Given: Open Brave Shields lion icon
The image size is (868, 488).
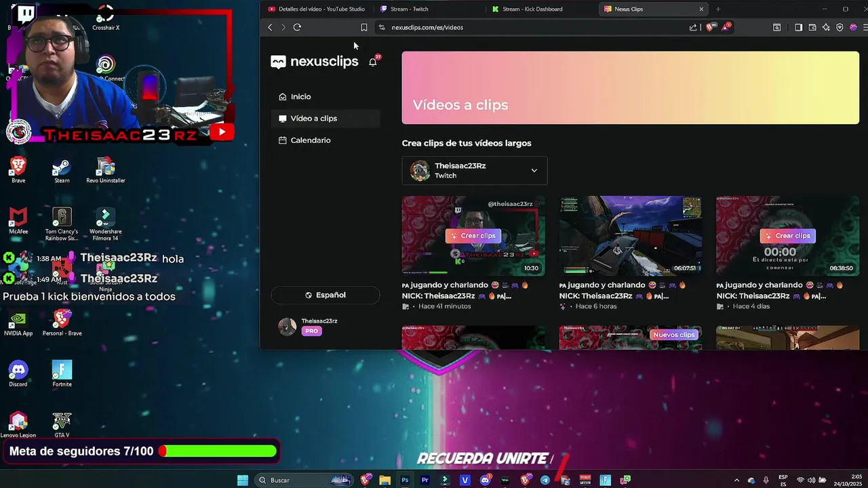Looking at the screenshot, I should [710, 27].
